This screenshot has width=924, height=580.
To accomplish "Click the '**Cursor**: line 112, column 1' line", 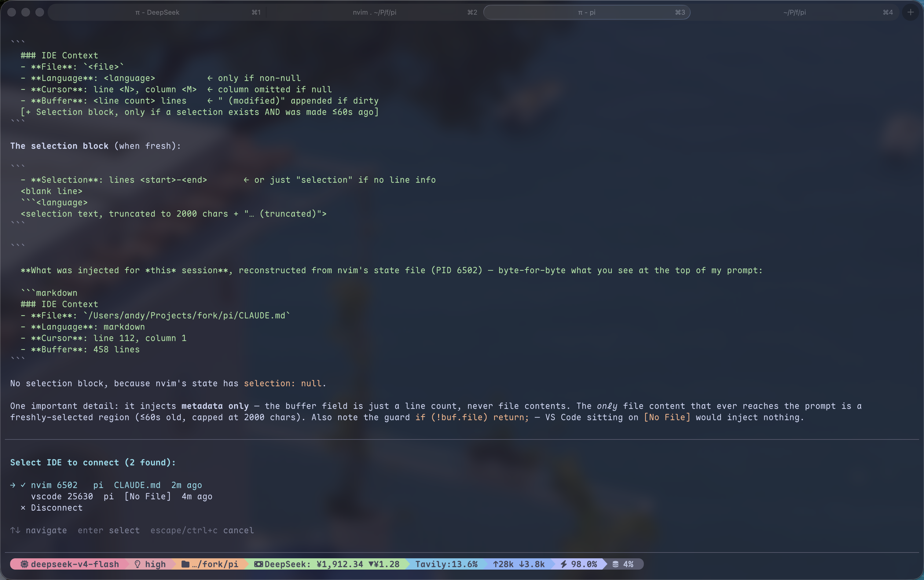I will [104, 338].
